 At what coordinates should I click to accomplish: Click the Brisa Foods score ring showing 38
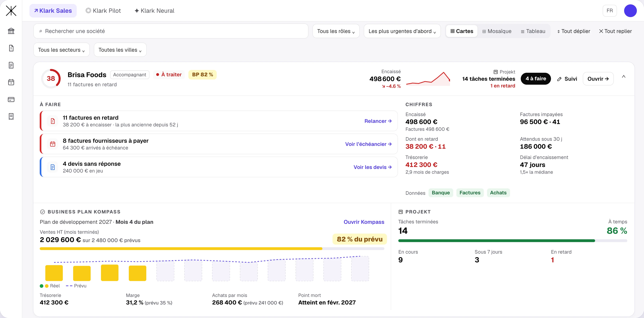[x=51, y=79]
